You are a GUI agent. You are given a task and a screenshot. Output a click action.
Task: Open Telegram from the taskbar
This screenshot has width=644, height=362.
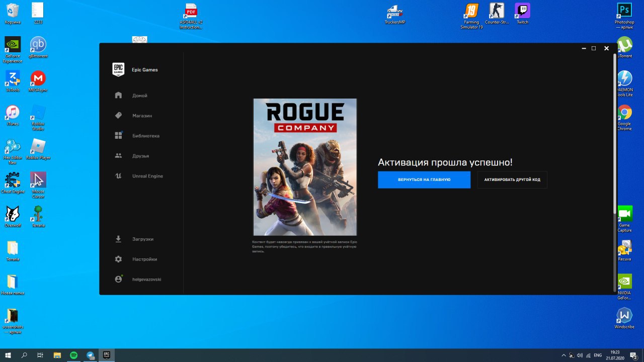point(90,355)
